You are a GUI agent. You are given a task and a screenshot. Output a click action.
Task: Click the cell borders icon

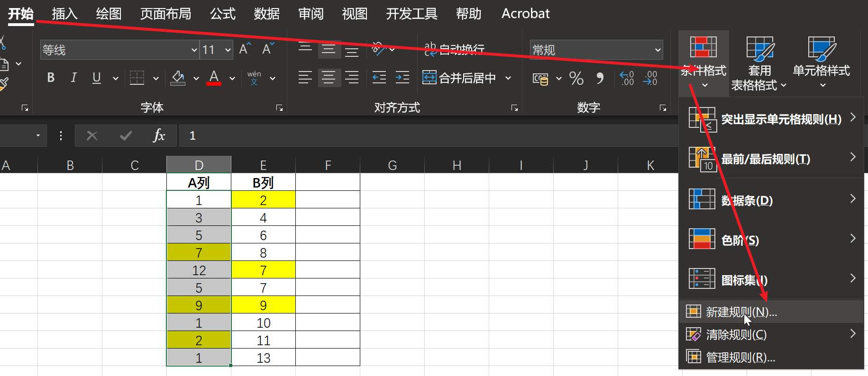[137, 78]
